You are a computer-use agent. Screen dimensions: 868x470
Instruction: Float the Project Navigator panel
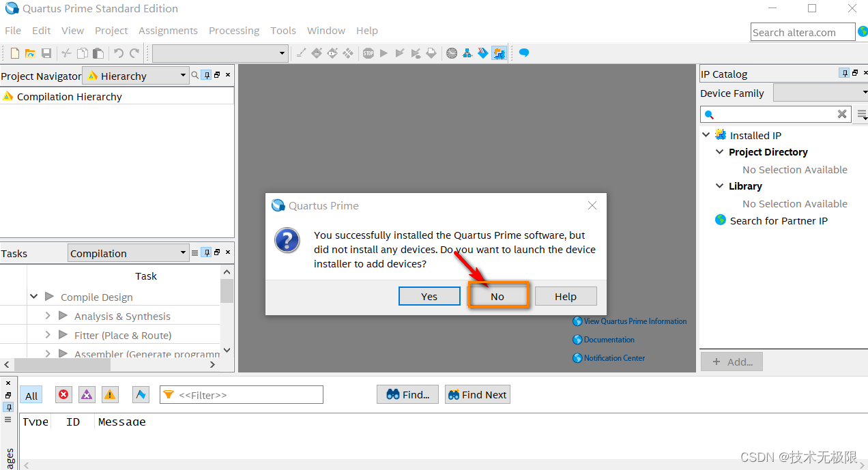point(217,75)
